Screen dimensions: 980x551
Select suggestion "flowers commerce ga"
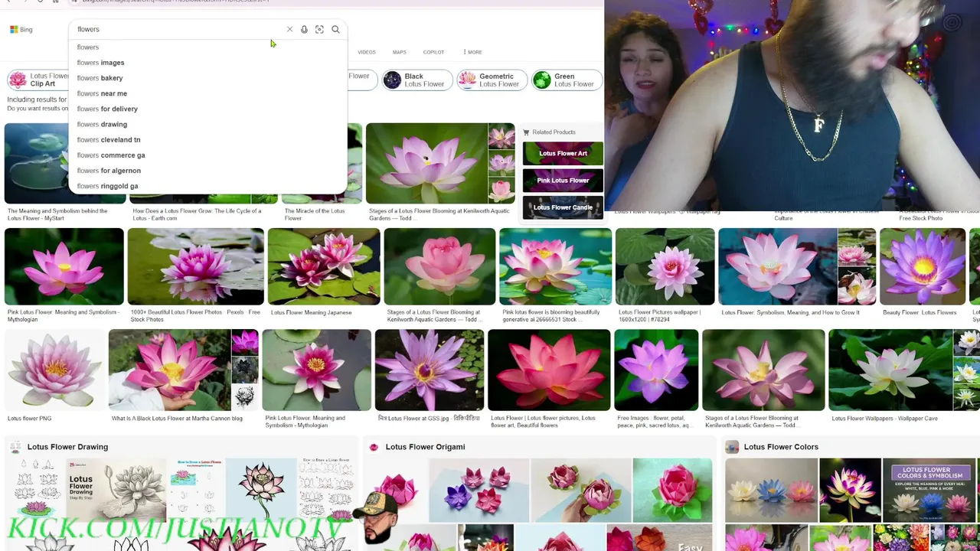pos(207,155)
